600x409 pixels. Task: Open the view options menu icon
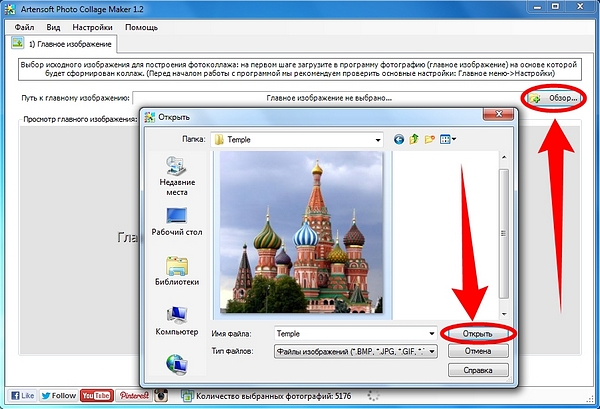click(x=448, y=139)
